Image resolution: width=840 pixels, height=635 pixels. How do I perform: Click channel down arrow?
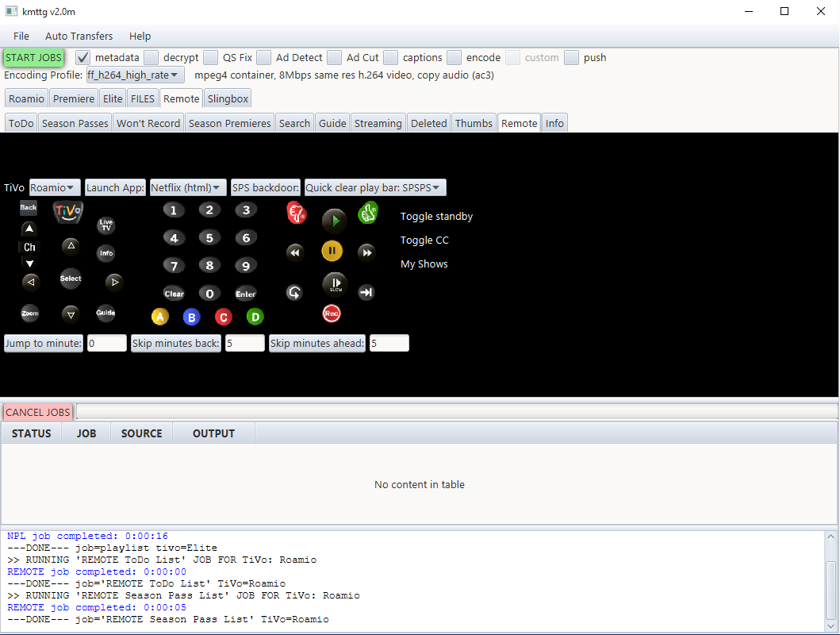29,263
